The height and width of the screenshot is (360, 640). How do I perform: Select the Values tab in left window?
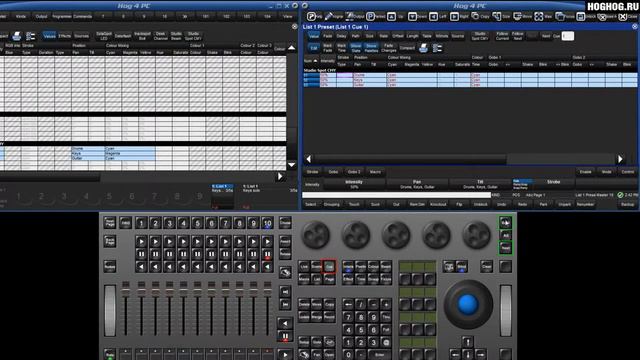(49, 36)
